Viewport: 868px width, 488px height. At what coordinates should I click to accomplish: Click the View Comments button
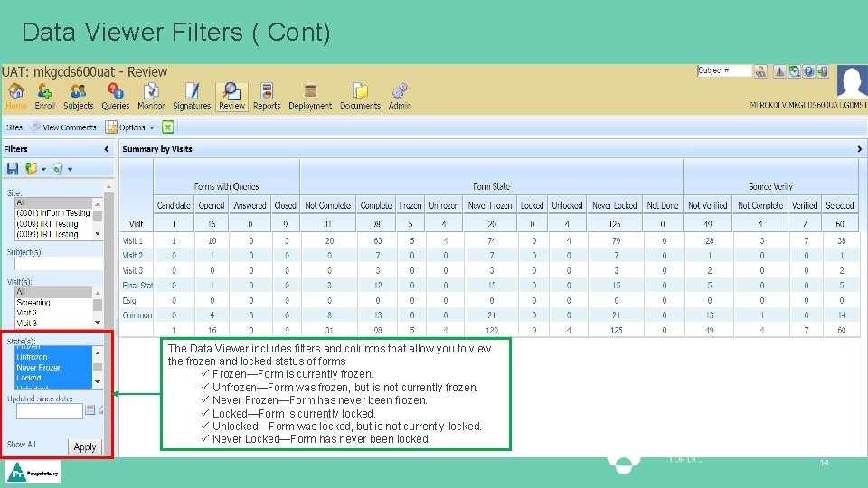63,127
